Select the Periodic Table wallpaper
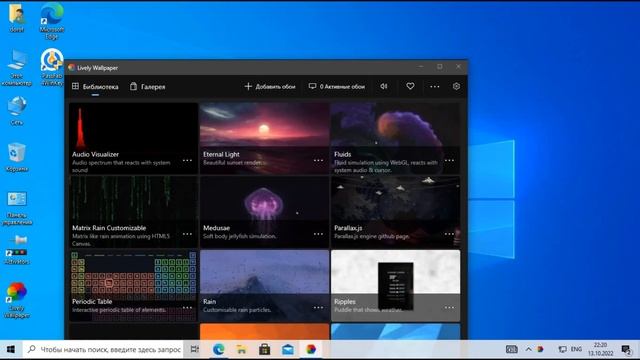Image resolution: width=640 pixels, height=360 pixels. point(133,286)
